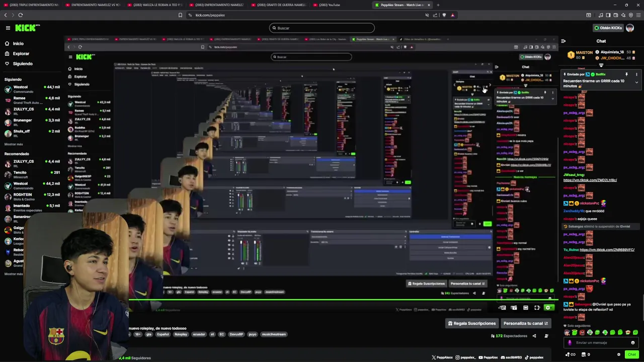Screen dimensions: 644x362
Task: Focus the Enviar un mensaje chat input
Action: point(601,343)
